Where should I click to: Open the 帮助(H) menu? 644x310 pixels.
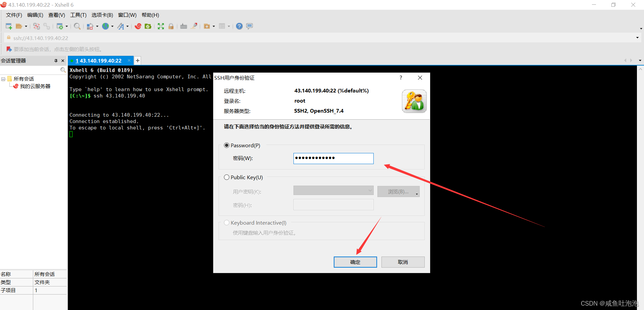click(x=150, y=15)
